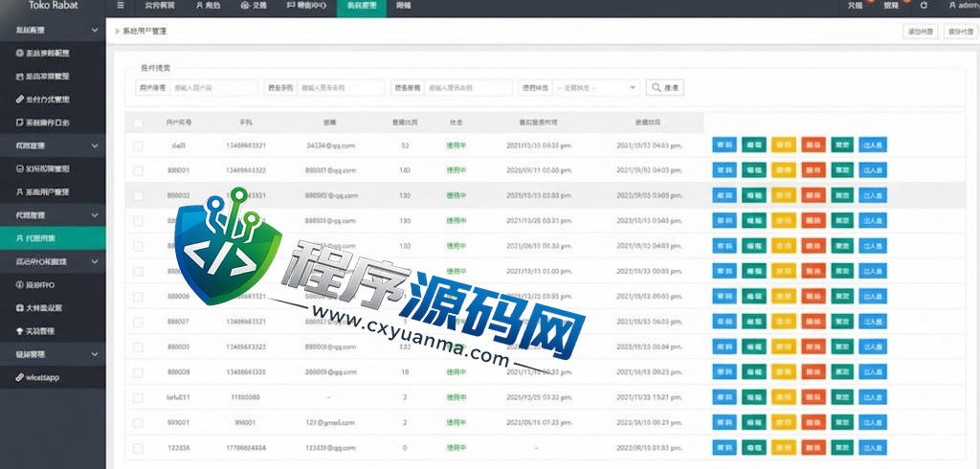
Task: Open the wleattapp sidebar item
Action: (53, 377)
